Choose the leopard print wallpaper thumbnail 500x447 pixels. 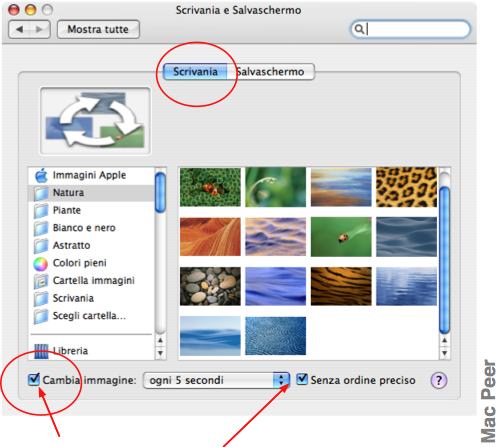tap(406, 187)
